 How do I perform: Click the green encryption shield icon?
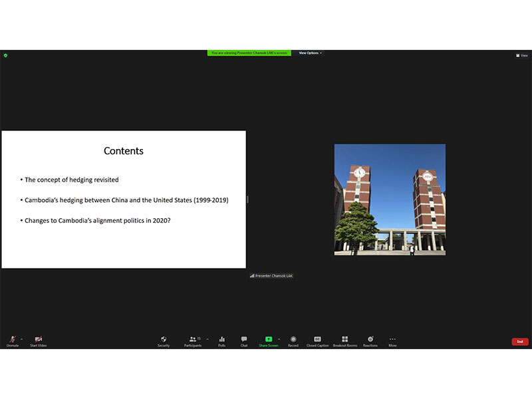(5, 55)
